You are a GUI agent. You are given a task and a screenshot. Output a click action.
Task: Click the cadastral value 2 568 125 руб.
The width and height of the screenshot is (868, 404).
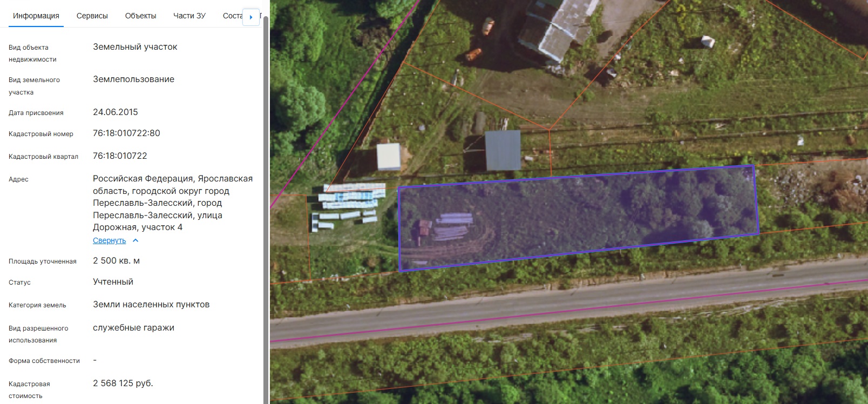pos(123,383)
